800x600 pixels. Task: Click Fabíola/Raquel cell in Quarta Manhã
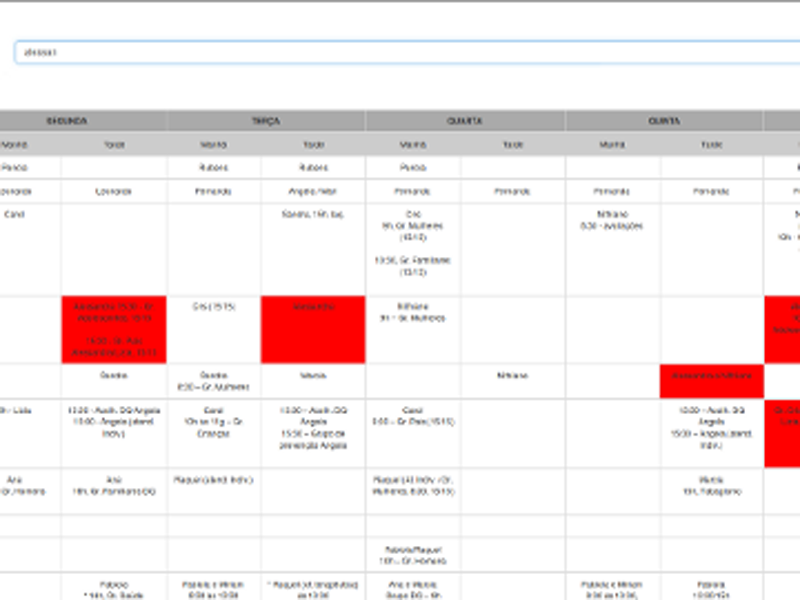pos(413,554)
